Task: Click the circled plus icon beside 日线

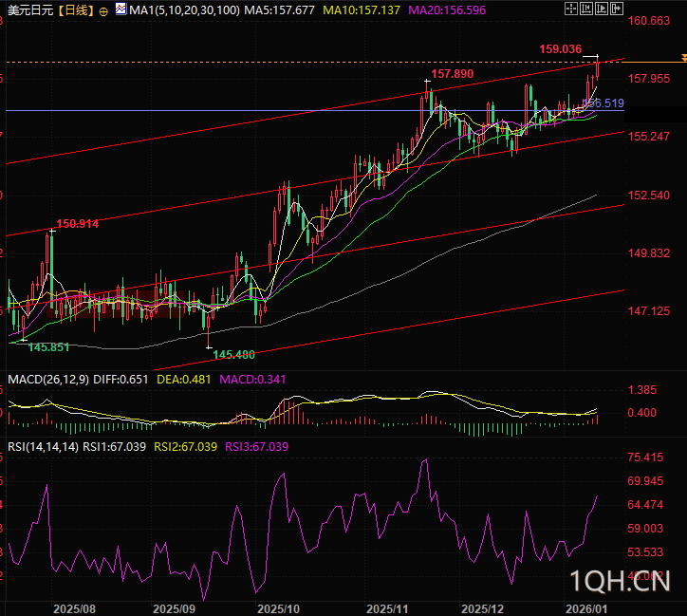Action: [103, 10]
